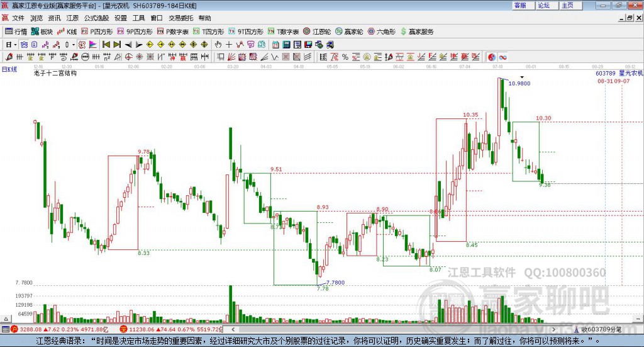Open the 窗口 menu
The height and width of the screenshot is (347, 644).
[157, 18]
